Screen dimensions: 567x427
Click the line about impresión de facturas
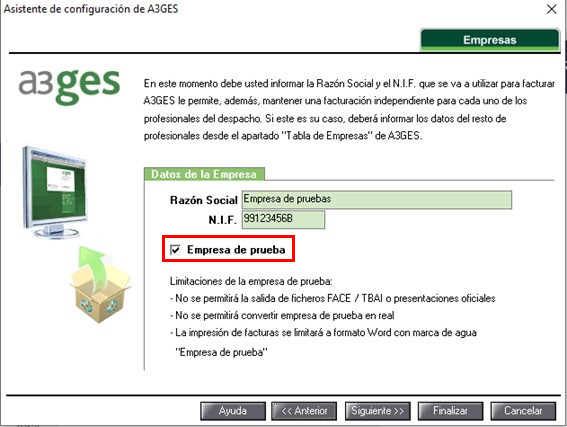coord(323,333)
